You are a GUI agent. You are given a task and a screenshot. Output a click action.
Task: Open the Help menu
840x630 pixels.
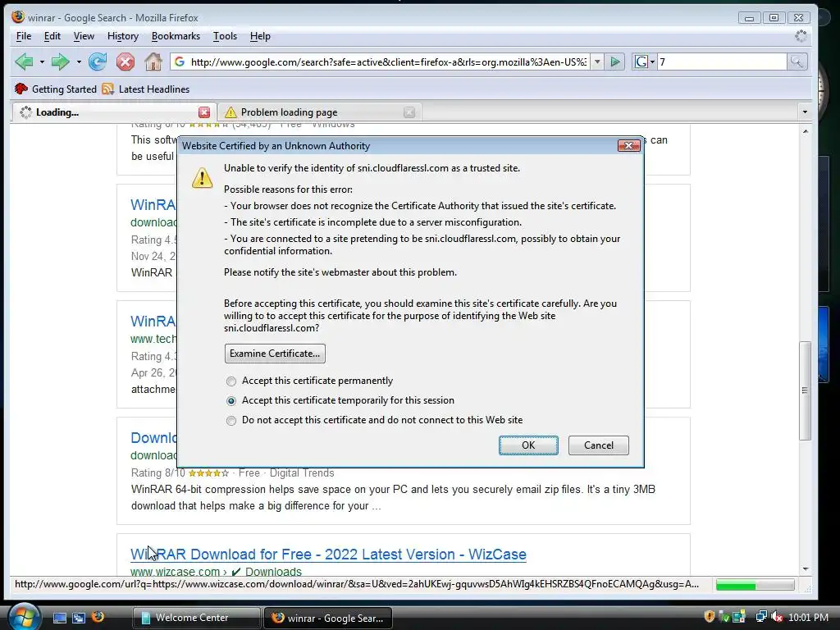[260, 36]
